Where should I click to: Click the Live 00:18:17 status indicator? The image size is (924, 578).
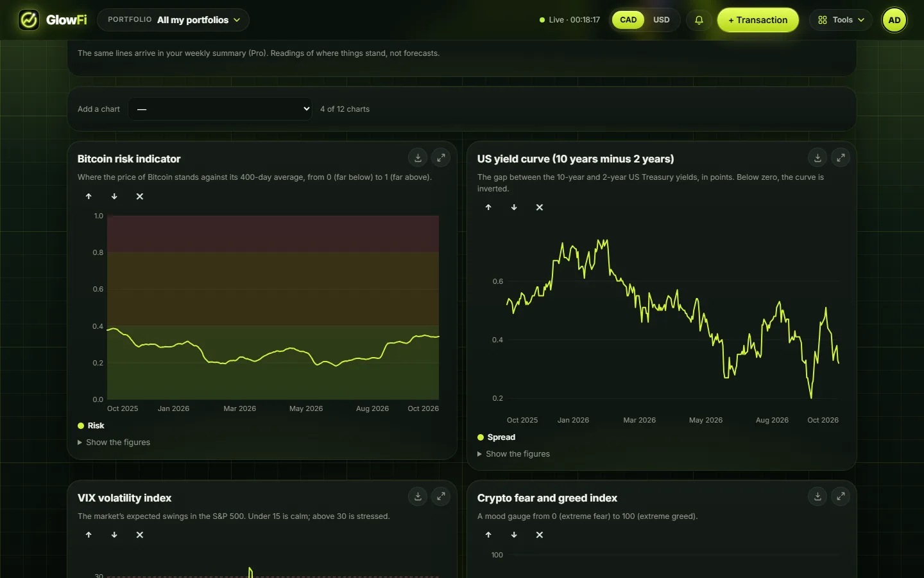pos(570,20)
